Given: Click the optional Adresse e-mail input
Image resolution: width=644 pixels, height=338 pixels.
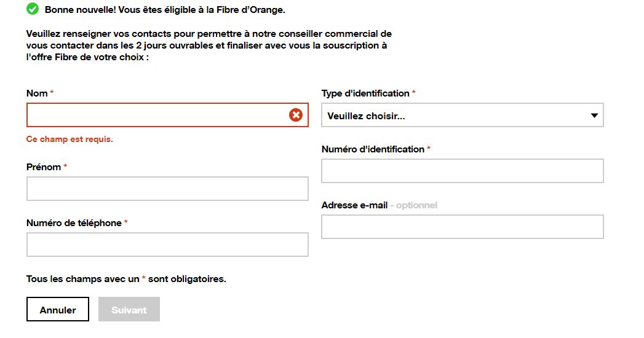Looking at the screenshot, I should tap(462, 227).
